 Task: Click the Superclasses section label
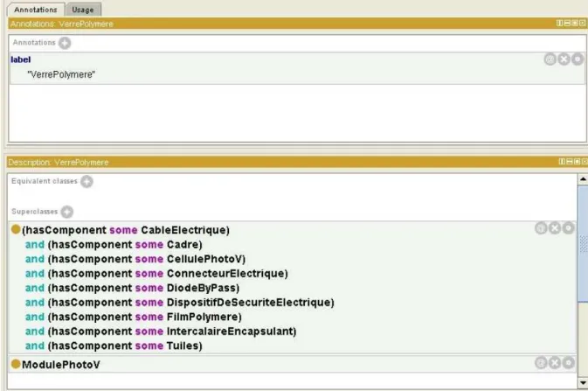34,212
